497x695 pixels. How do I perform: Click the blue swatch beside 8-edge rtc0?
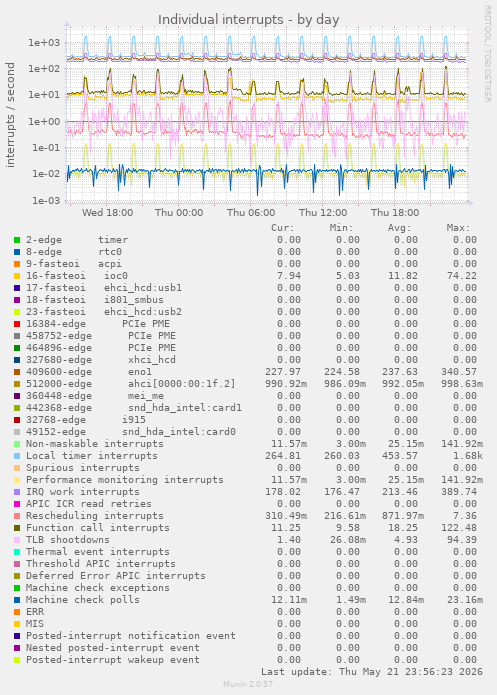click(x=17, y=252)
